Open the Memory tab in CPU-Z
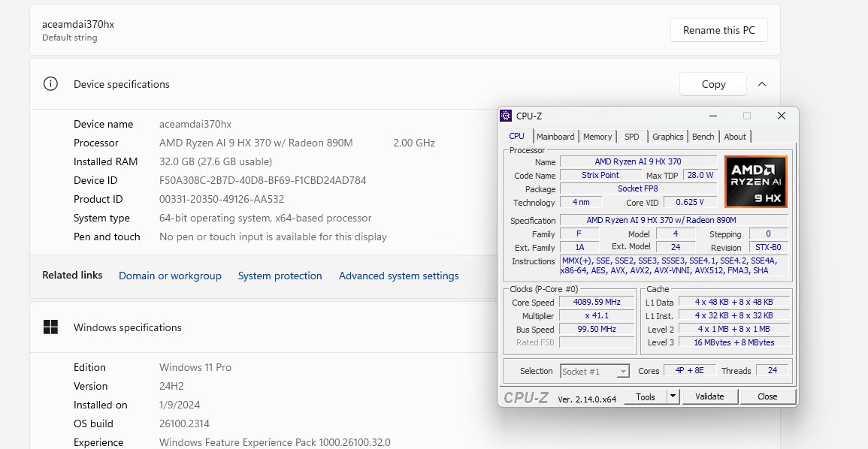 (x=597, y=137)
